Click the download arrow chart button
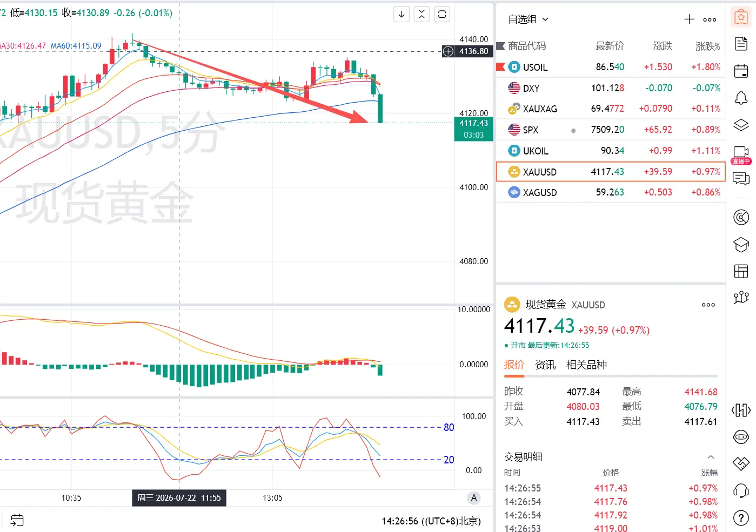Image resolution: width=756 pixels, height=532 pixels. [402, 14]
